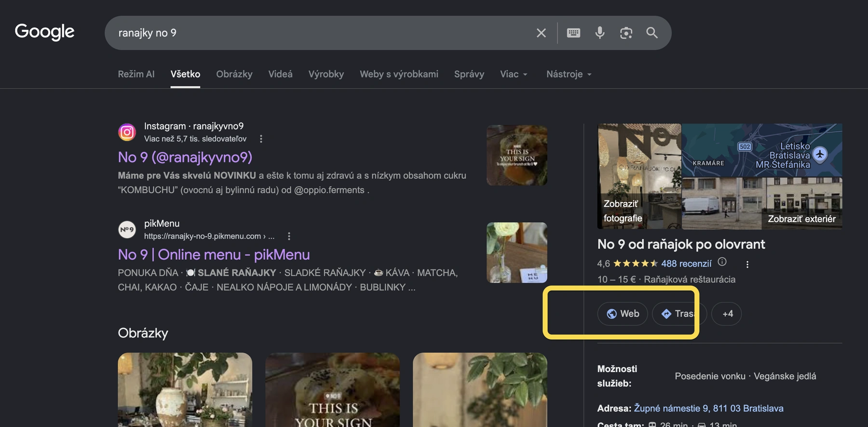
Task: Open '488 recenzií' reviews link
Action: [x=686, y=264]
